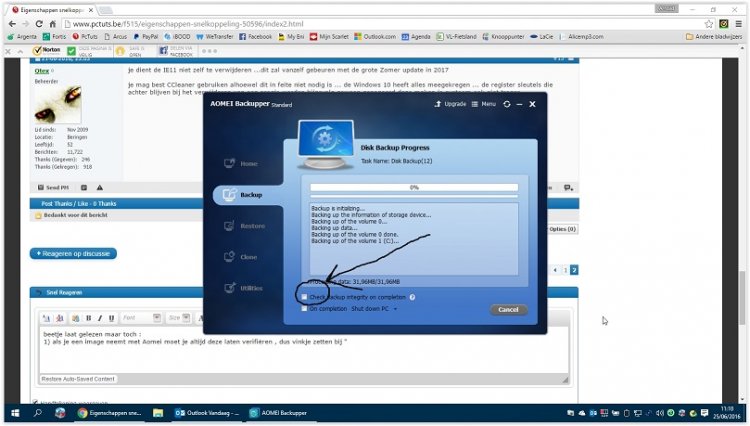Image resolution: width=750 pixels, height=426 pixels.
Task: Click the AOMEI refresh icon
Action: point(507,104)
